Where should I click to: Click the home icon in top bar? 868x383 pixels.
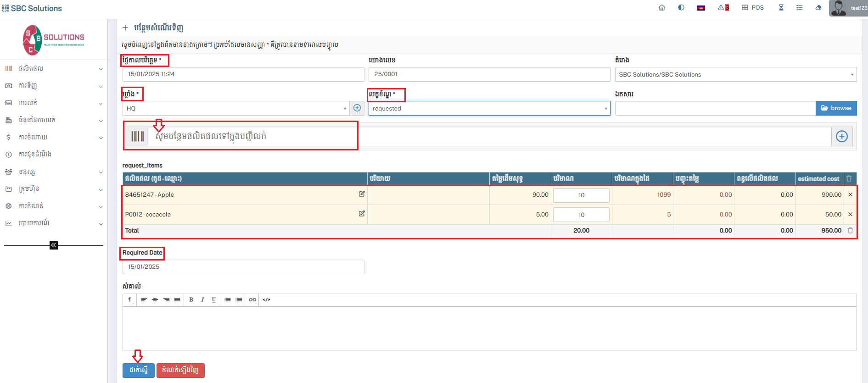(661, 8)
